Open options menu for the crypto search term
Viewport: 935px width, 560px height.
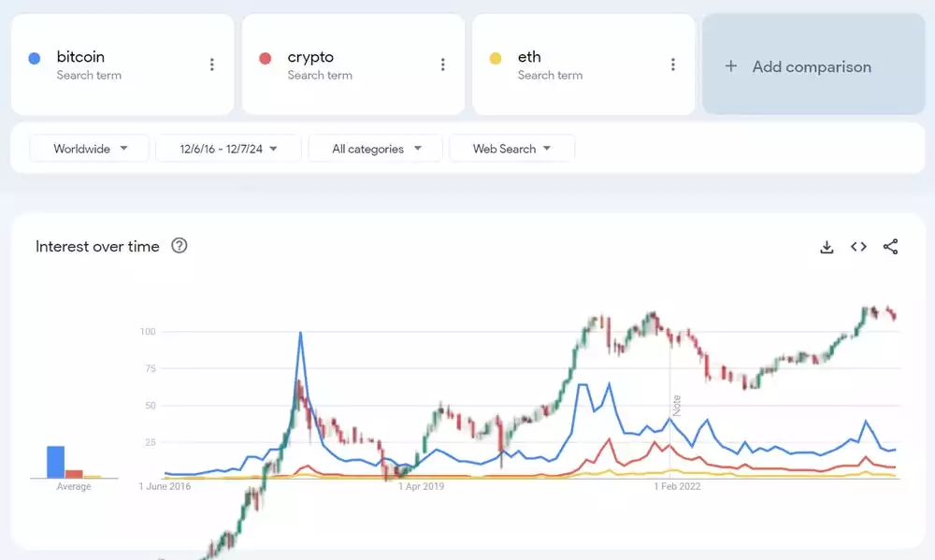443,65
